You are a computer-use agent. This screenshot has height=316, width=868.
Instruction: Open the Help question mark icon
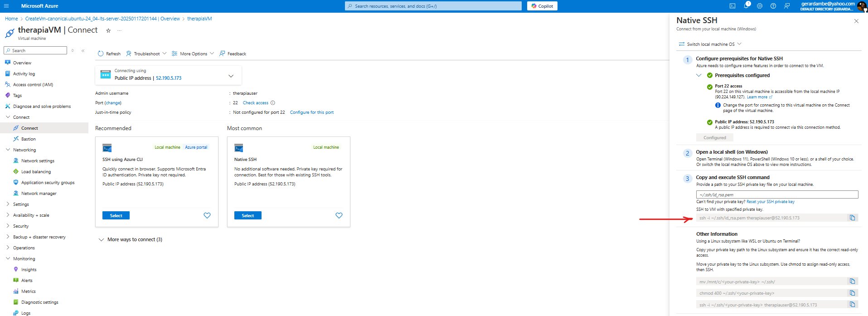pyautogui.click(x=773, y=6)
